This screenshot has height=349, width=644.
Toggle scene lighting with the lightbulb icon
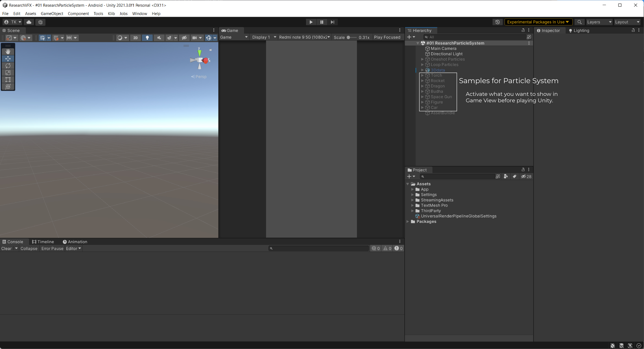click(147, 38)
